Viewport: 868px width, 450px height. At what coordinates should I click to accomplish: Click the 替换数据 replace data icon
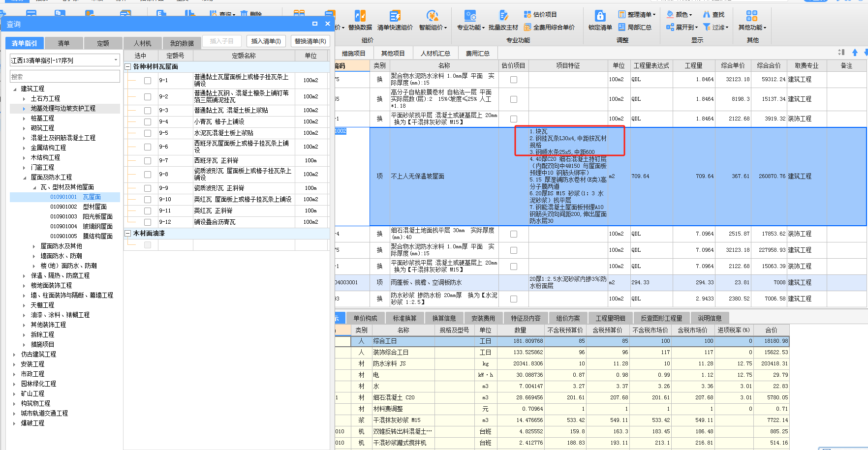(360, 21)
